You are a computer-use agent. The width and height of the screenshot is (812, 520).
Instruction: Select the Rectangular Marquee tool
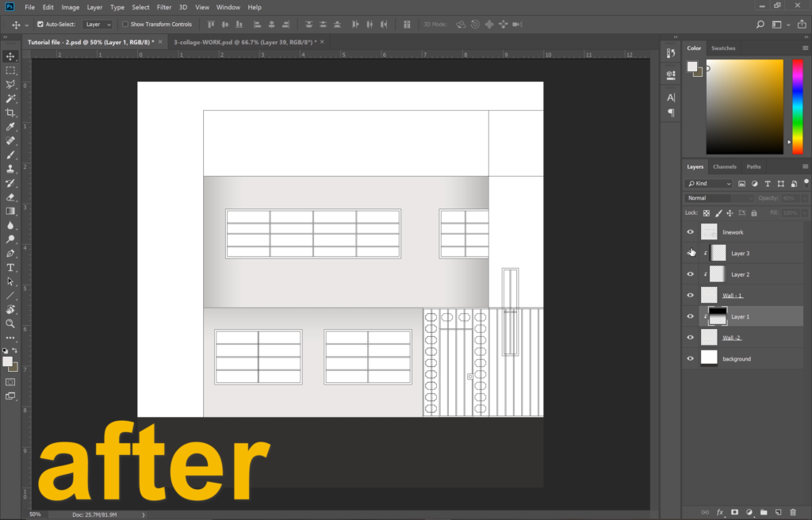10,71
